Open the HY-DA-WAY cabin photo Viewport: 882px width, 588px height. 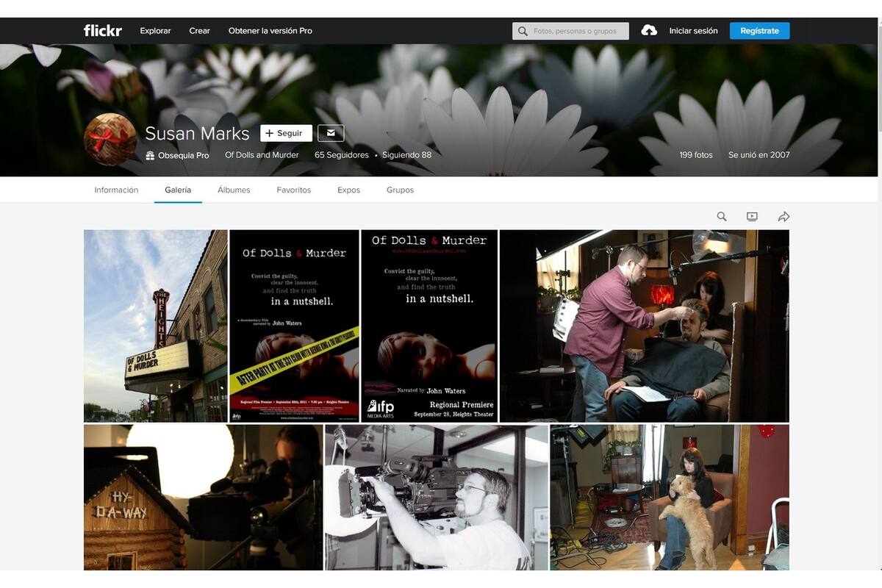pyautogui.click(x=203, y=498)
